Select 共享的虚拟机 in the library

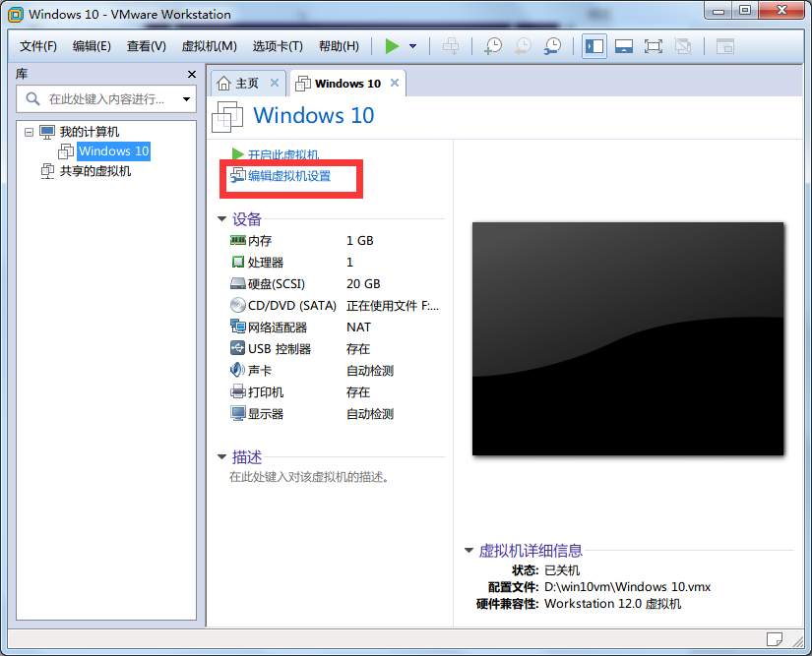(94, 171)
